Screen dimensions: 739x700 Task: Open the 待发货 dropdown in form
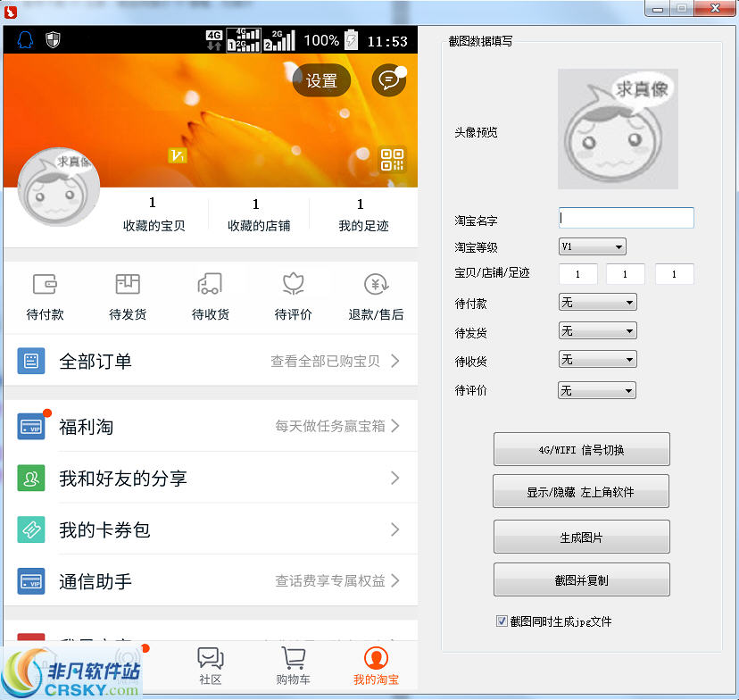pyautogui.click(x=598, y=331)
